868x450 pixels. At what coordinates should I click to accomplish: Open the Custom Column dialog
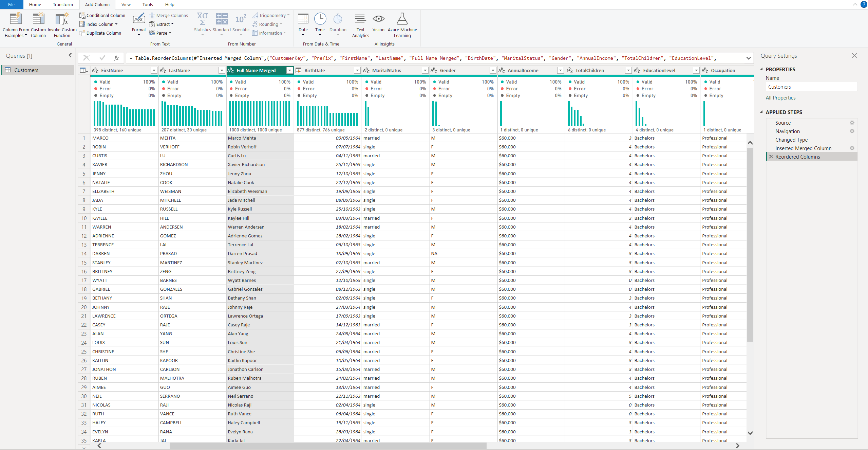[x=38, y=24]
